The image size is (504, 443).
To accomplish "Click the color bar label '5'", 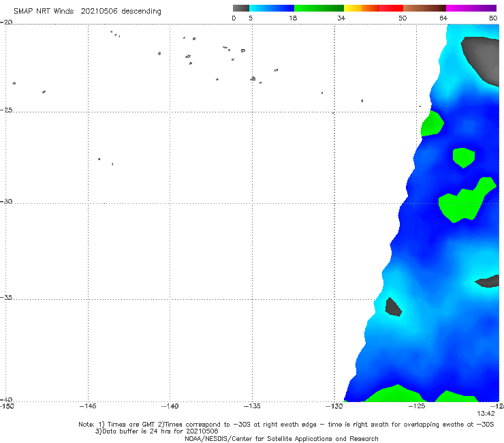I will (x=251, y=18).
